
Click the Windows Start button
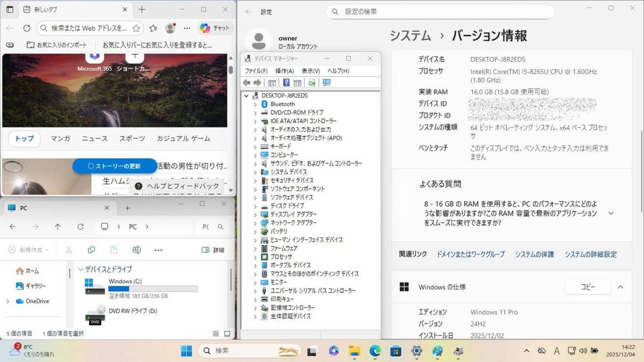pyautogui.click(x=186, y=351)
